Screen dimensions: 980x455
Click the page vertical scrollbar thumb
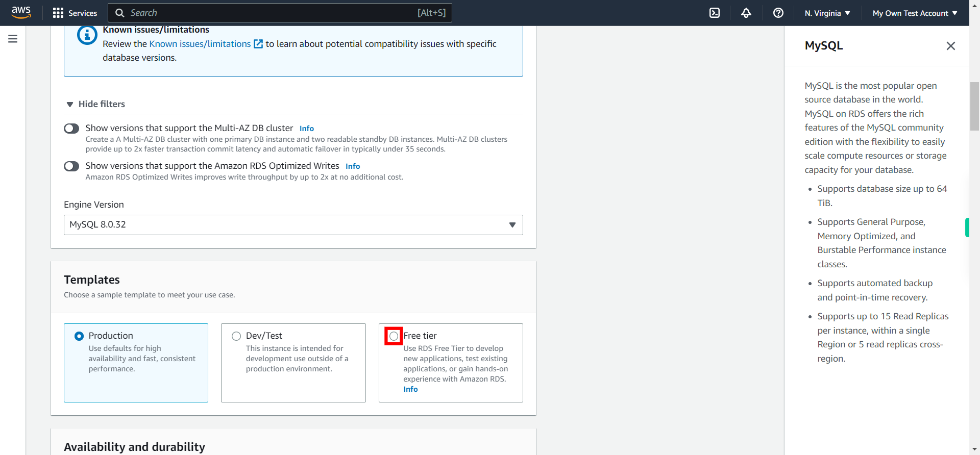[974, 106]
